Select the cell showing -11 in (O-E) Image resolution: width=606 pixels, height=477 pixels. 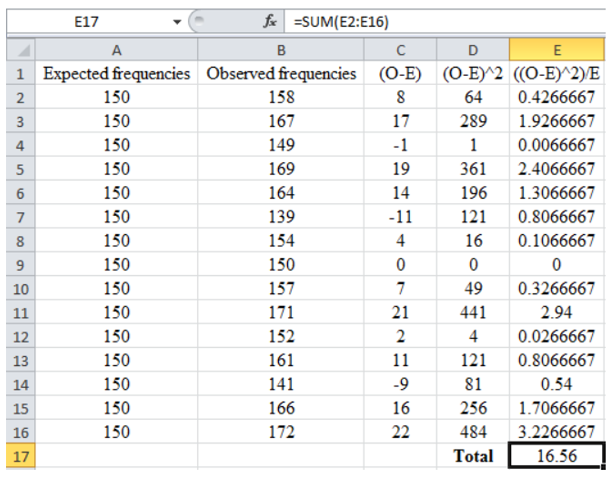[x=401, y=217]
